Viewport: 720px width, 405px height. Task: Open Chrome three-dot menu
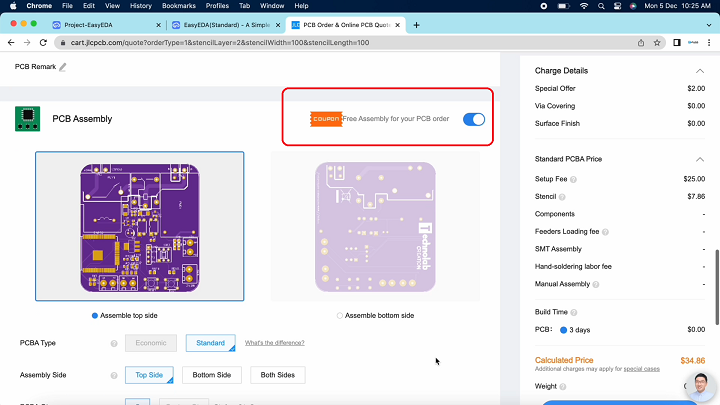pos(709,43)
